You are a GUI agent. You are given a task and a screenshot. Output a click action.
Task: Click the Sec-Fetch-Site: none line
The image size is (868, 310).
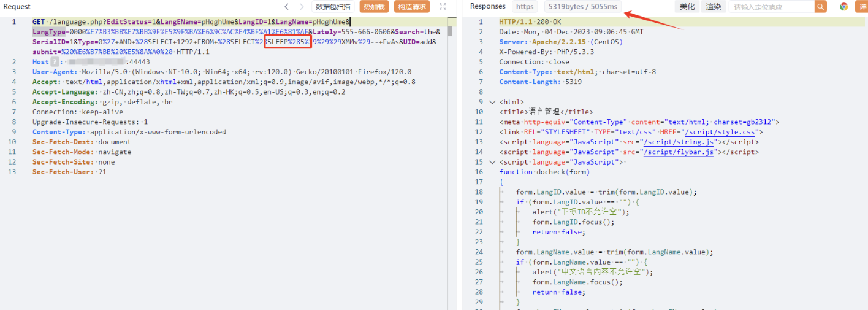74,162
